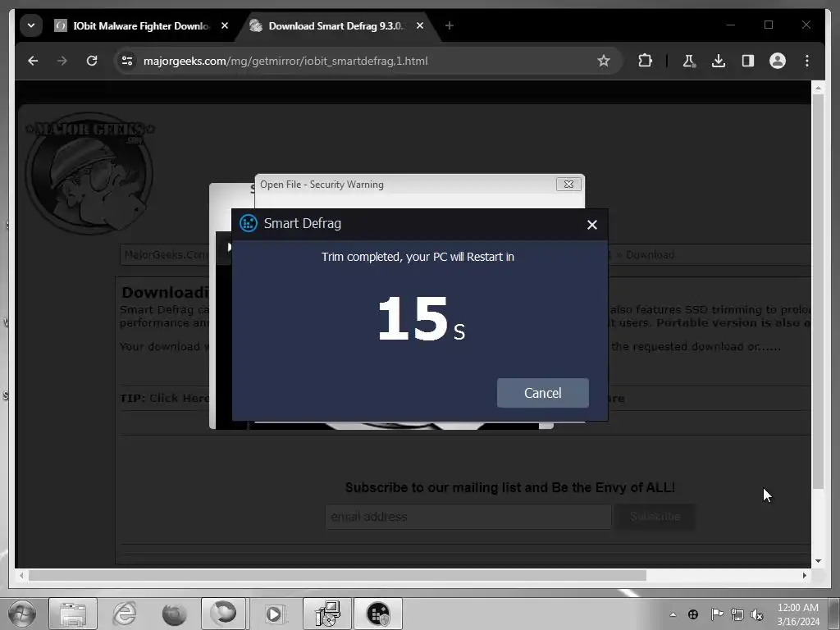
Task: Click the scroll down arrow
Action: [x=818, y=561]
